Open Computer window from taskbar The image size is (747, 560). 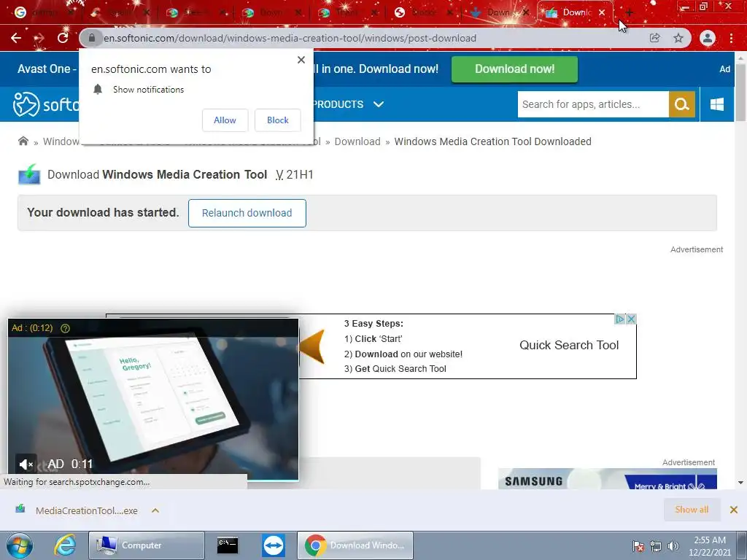[146, 545]
